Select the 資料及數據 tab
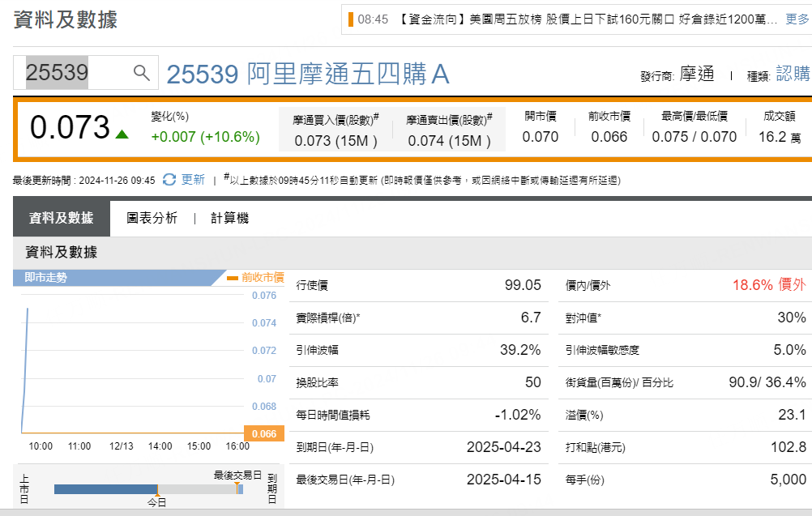Viewport: 812px width, 516px height. tap(61, 218)
